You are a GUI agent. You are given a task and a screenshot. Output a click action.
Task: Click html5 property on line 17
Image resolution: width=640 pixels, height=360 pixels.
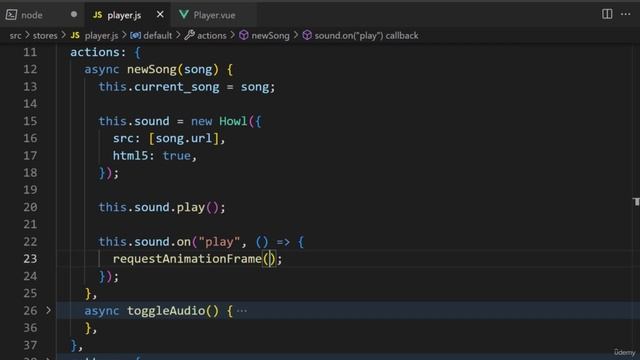coord(131,156)
